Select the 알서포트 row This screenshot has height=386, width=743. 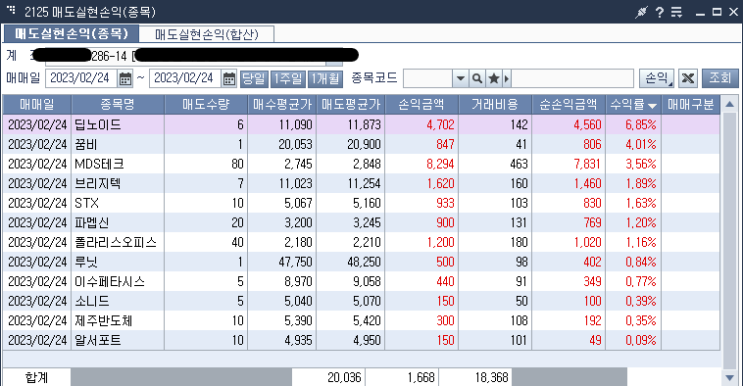[361, 341]
